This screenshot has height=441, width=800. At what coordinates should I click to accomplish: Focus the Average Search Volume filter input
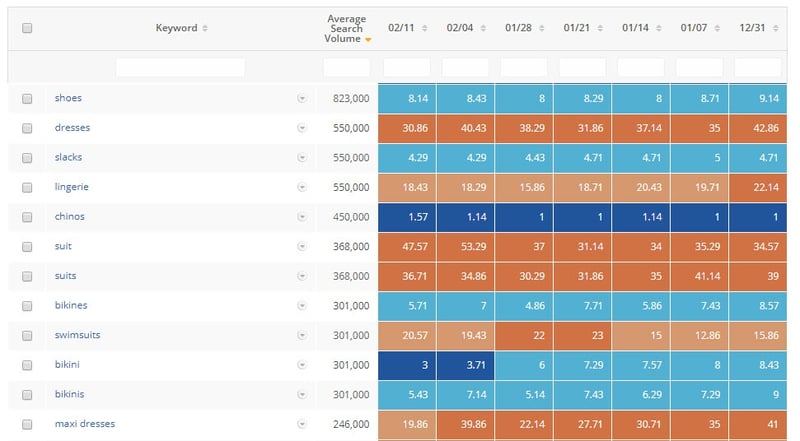pyautogui.click(x=346, y=67)
